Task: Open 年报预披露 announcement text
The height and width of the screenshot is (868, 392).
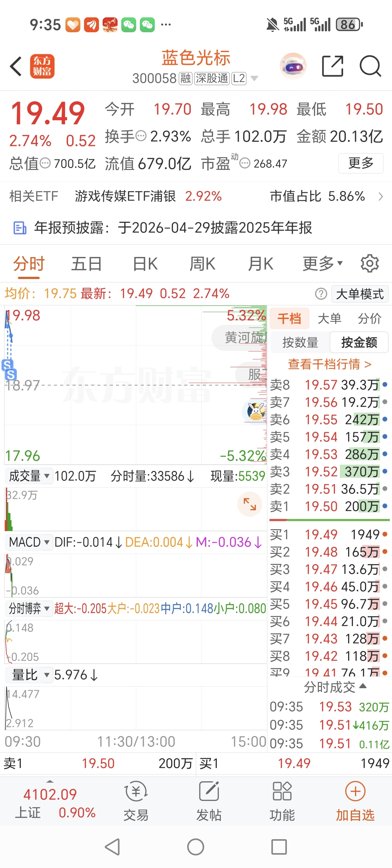Action: click(x=173, y=228)
